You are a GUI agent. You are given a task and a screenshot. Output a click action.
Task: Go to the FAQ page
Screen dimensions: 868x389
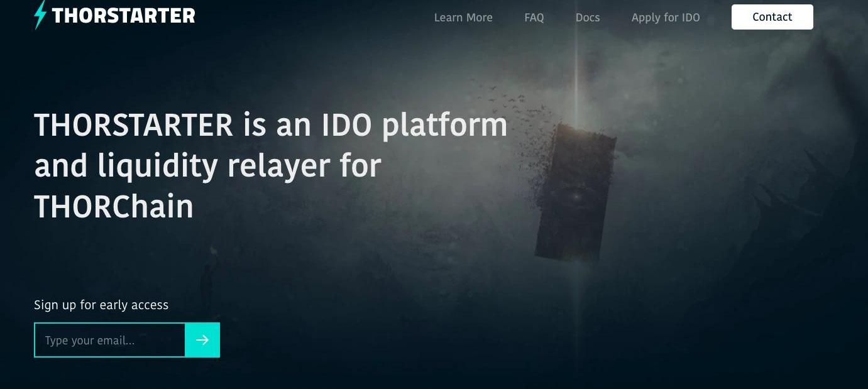click(x=534, y=18)
